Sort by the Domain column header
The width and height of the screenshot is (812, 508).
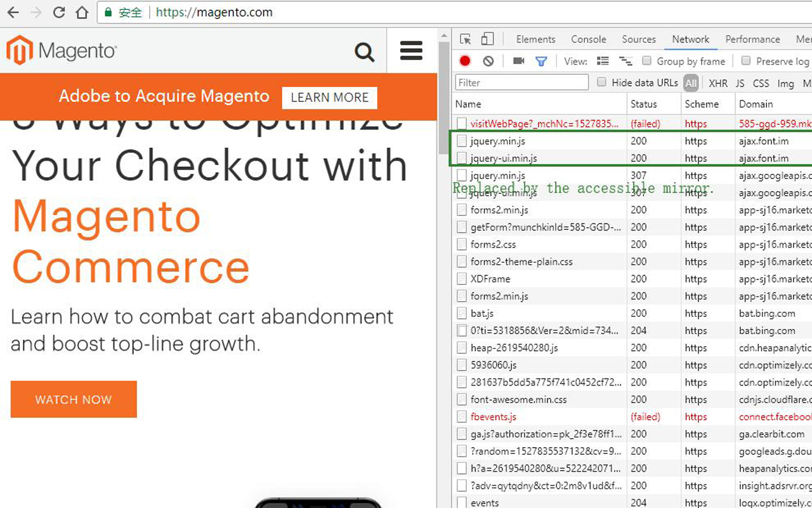click(773, 104)
